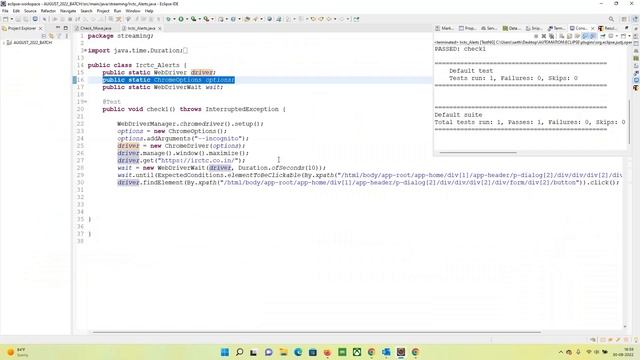This screenshot has width=640, height=360.
Task: Click the External Tools run icon
Action: [x=207, y=19]
